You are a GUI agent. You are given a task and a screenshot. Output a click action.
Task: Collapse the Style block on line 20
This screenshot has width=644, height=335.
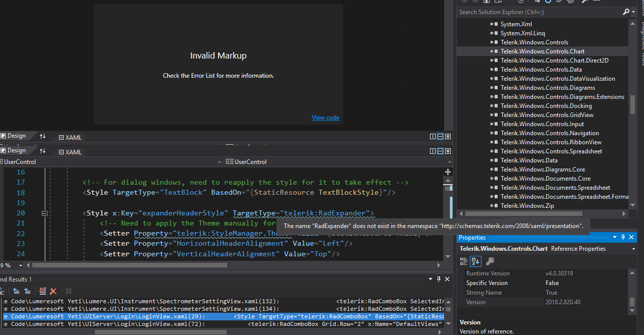(44, 213)
